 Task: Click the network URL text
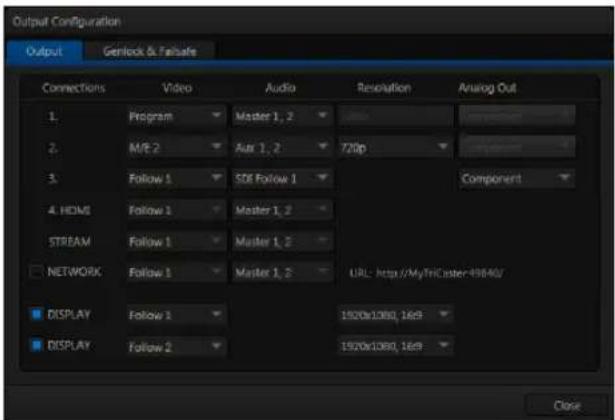(426, 273)
